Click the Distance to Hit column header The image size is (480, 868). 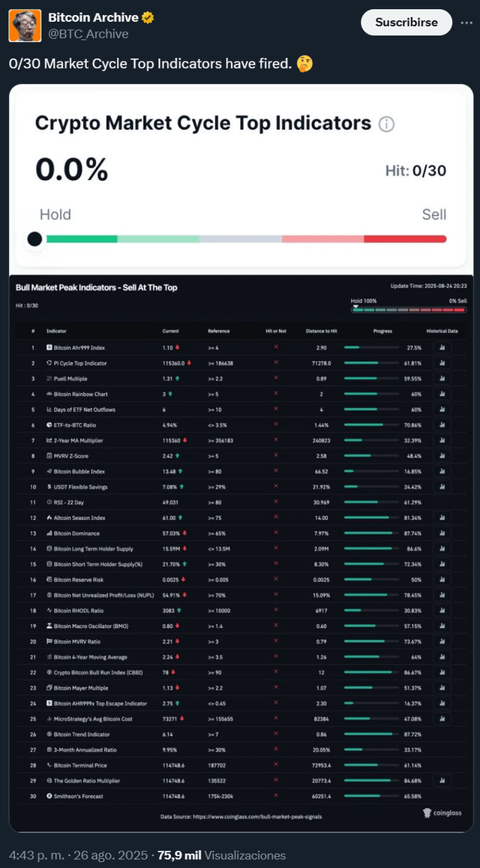[322, 331]
